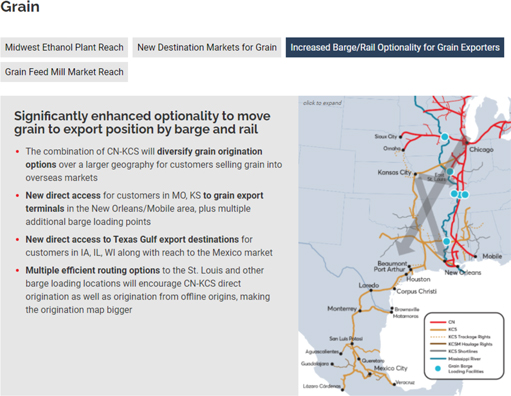Click the Grain page heading
The image size is (511, 396).
(x=20, y=7)
